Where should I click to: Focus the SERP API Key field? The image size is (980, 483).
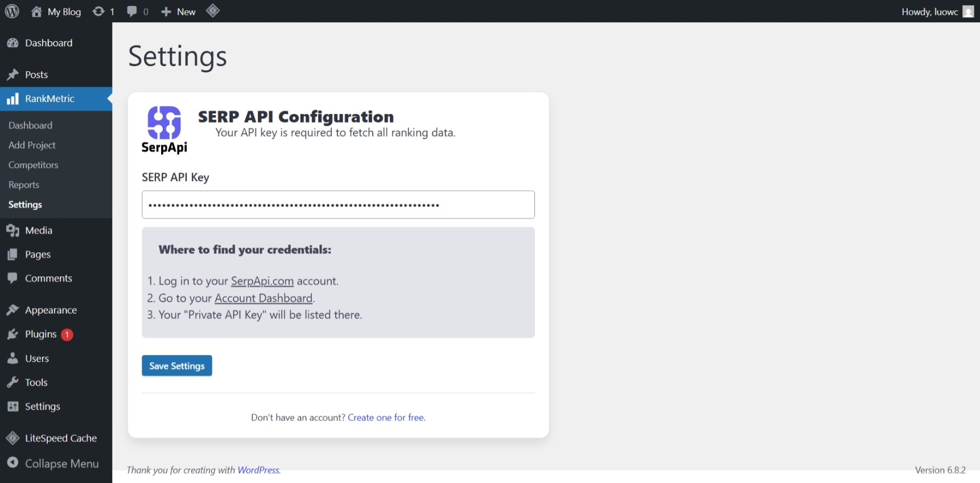[x=338, y=204]
